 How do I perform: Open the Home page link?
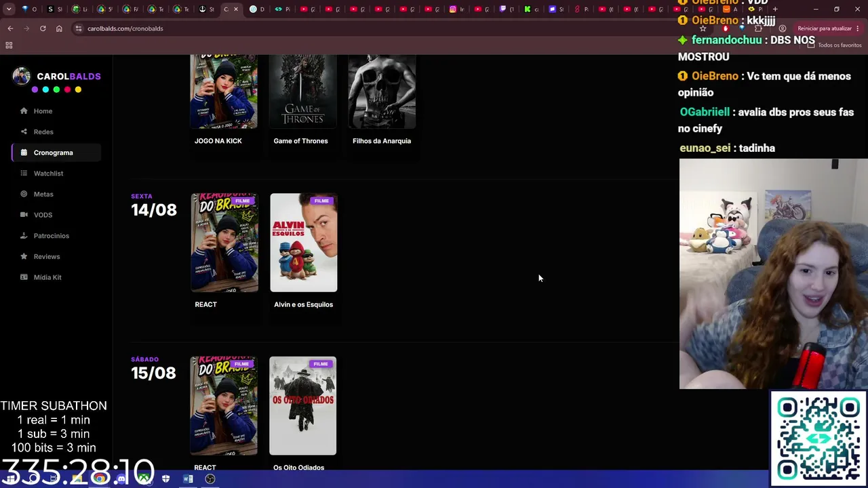(43, 111)
